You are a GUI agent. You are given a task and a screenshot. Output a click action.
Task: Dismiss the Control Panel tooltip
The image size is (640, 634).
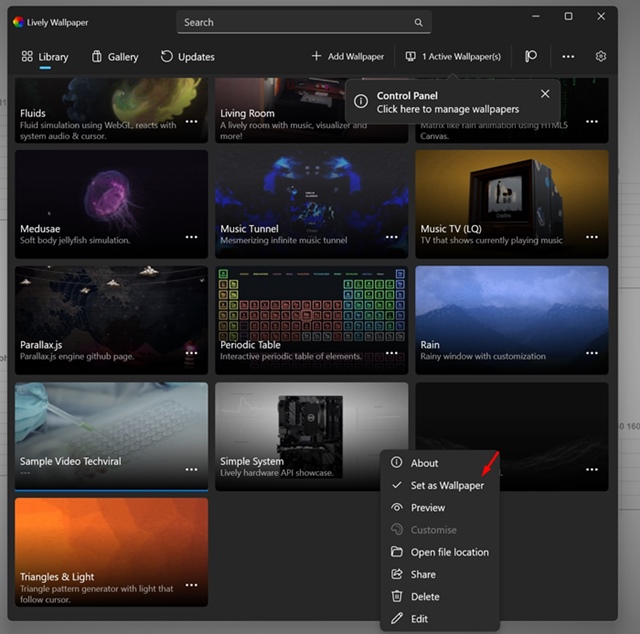(545, 94)
